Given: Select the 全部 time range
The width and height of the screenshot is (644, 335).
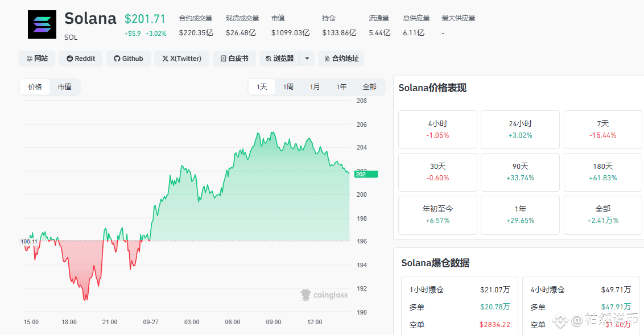Looking at the screenshot, I should [369, 87].
